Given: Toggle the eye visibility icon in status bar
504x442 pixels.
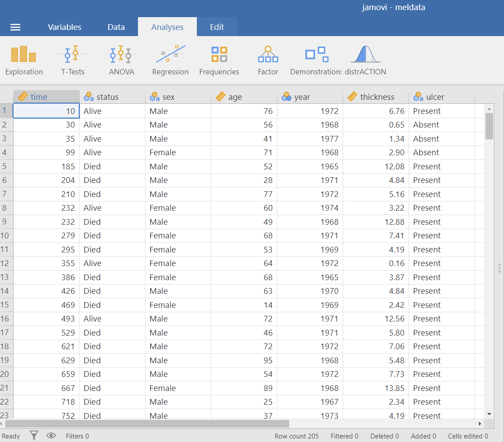Looking at the screenshot, I should 51,436.
